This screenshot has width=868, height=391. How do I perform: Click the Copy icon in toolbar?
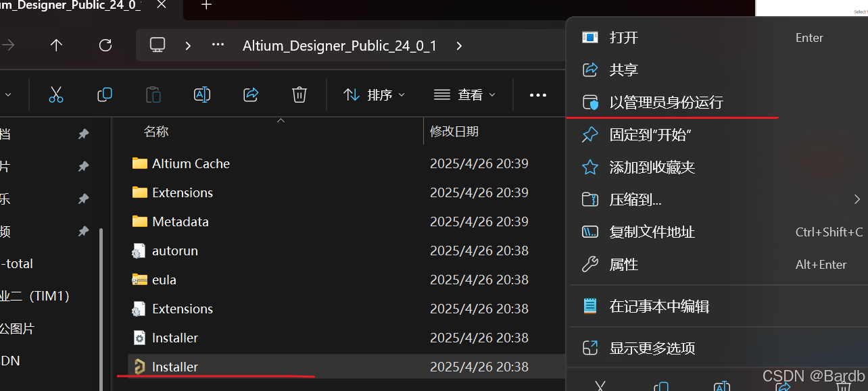105,95
